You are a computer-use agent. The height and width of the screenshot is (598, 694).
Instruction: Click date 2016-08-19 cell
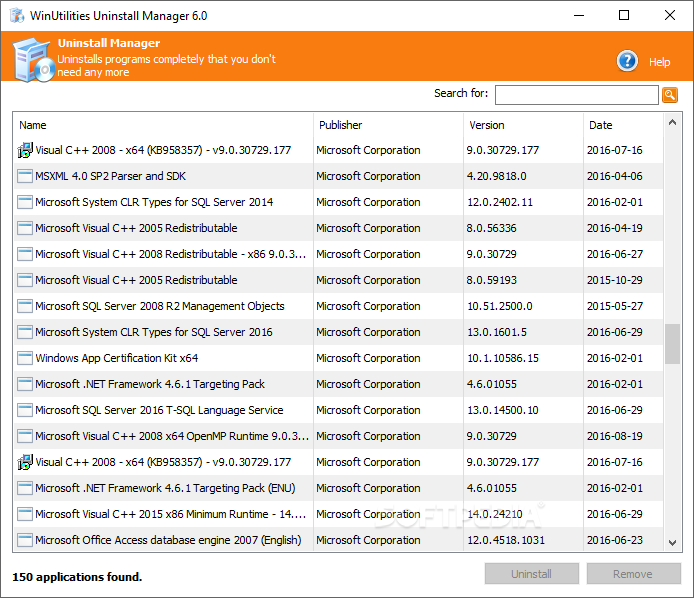[614, 436]
